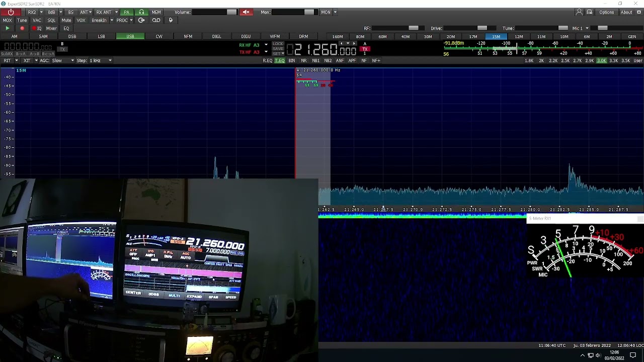Enable the Tune button
This screenshot has width=644, height=362.
22,20
